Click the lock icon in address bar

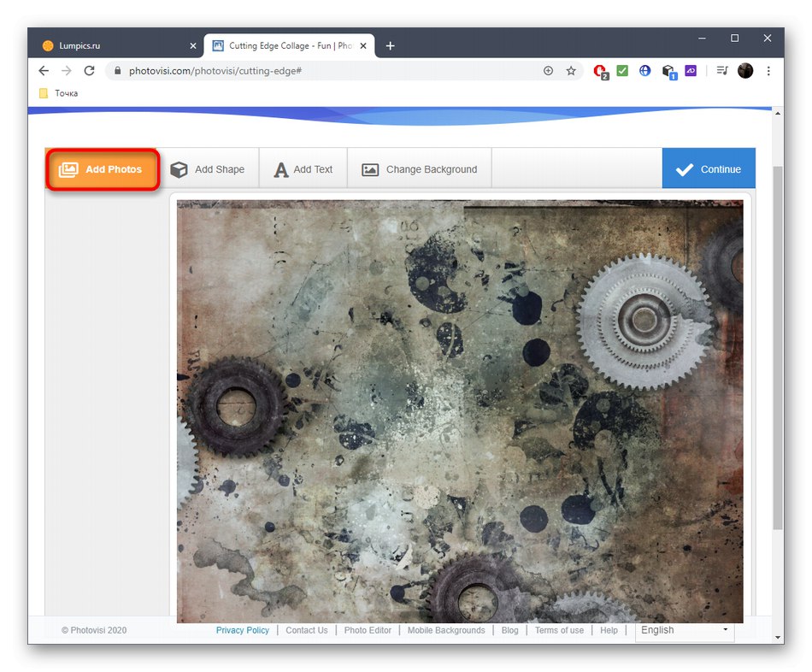click(x=118, y=70)
